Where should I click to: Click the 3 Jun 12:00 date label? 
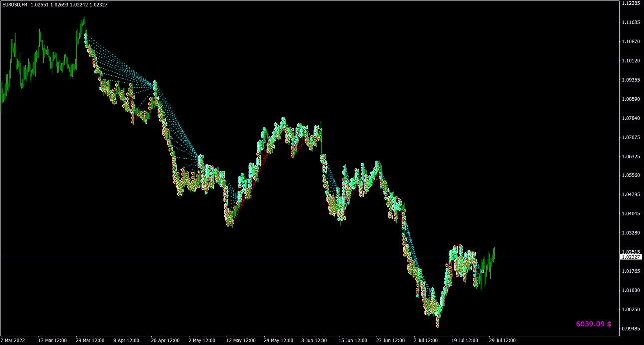tap(314, 341)
